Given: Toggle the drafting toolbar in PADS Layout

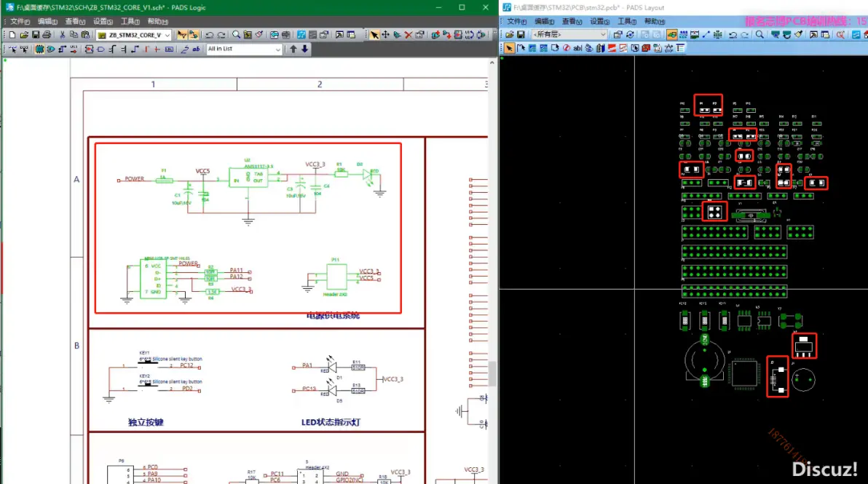Looking at the screenshot, I should [x=694, y=34].
